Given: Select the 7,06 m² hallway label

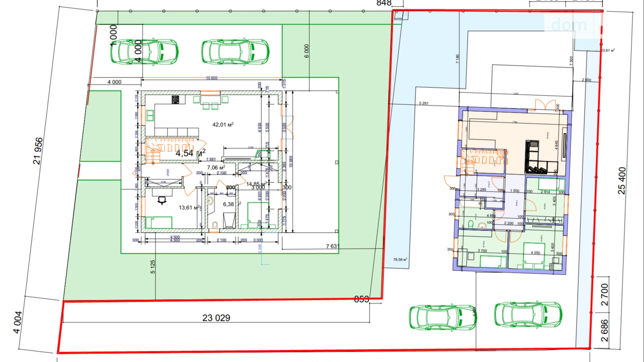Looking at the screenshot, I should click(216, 168).
